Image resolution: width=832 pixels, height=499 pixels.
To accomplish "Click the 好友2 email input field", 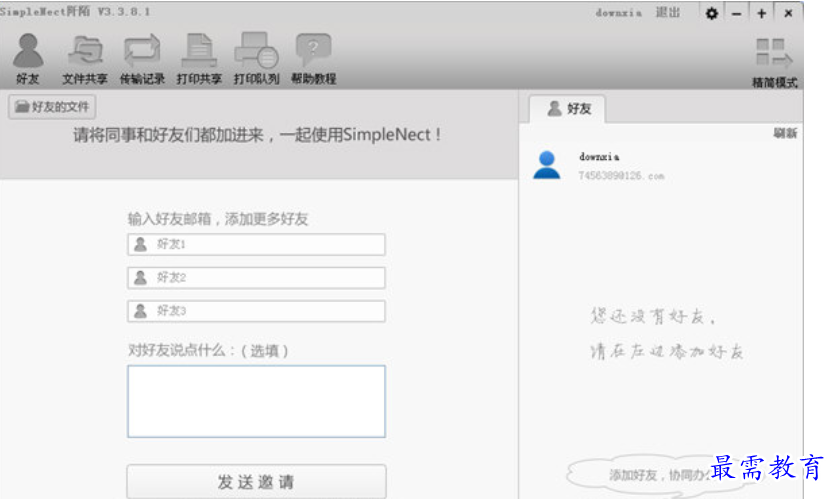I will tap(256, 278).
